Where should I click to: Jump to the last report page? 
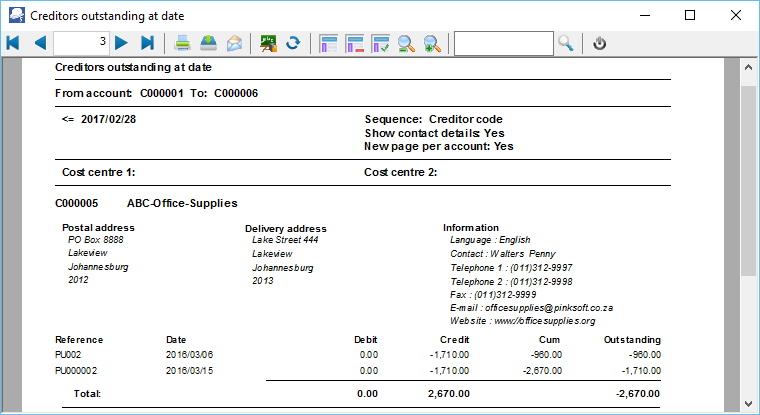[148, 43]
